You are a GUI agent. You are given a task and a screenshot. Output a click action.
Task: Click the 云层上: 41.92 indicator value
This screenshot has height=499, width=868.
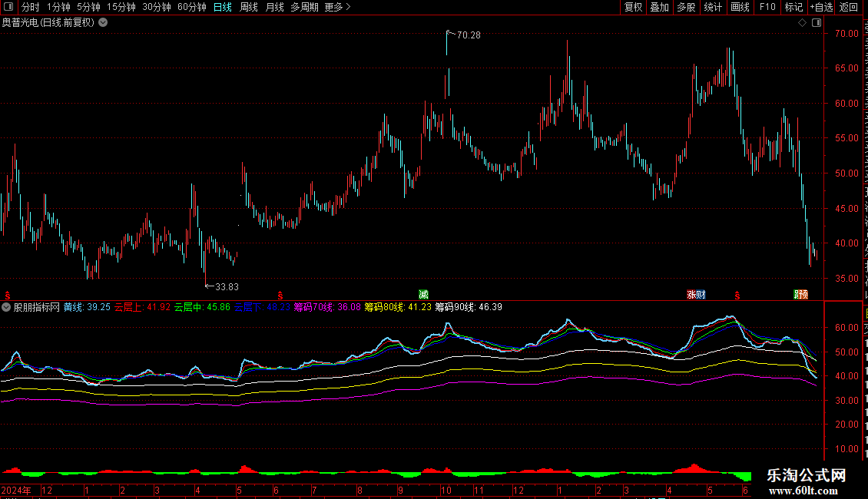[x=142, y=307]
